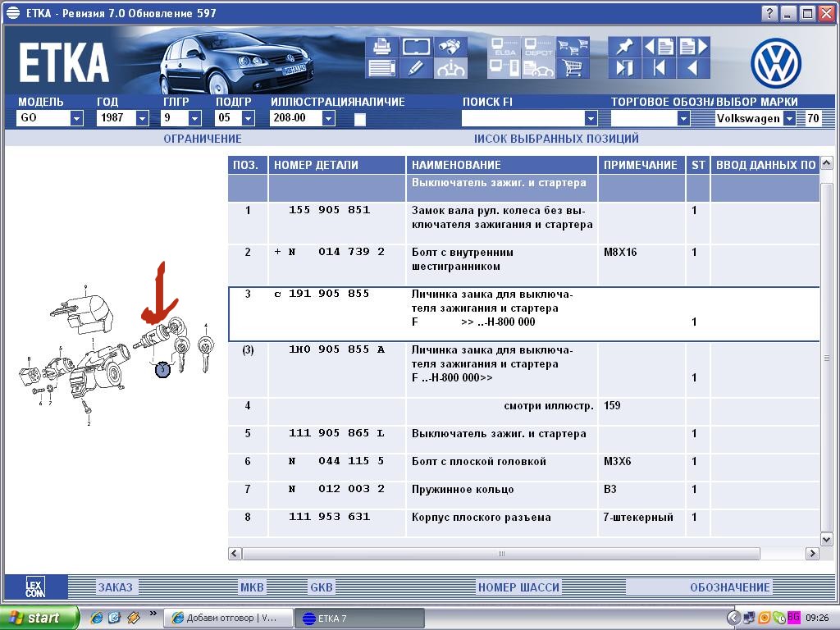Click the exit door icon
Image resolution: width=840 pixels, height=630 pixels.
[x=624, y=69]
